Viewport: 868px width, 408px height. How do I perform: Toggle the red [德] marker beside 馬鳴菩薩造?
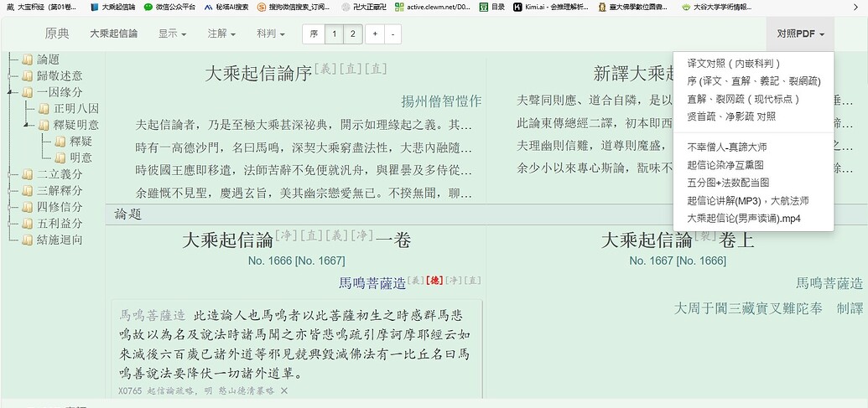click(x=434, y=281)
